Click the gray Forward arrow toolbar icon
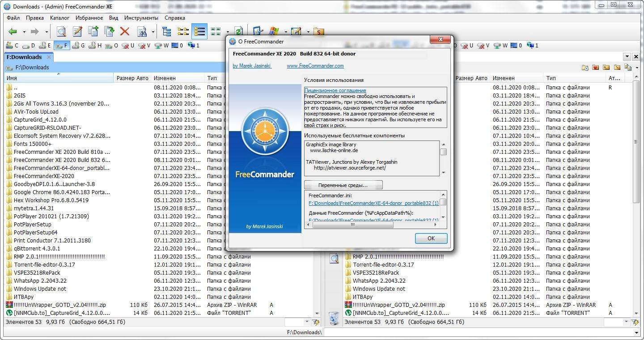 click(34, 32)
